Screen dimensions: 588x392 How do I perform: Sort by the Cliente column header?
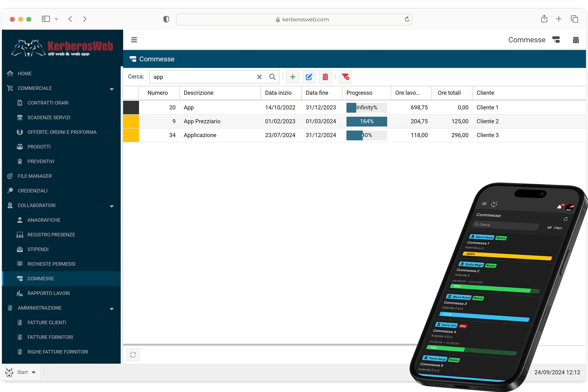click(x=529, y=93)
